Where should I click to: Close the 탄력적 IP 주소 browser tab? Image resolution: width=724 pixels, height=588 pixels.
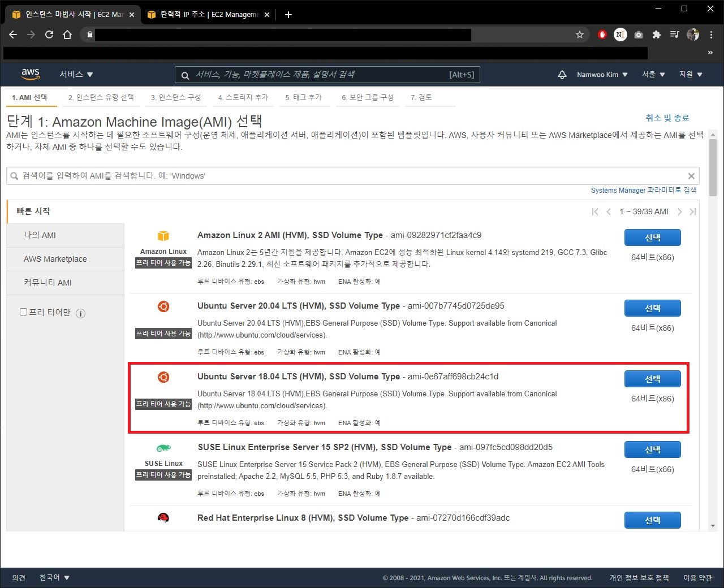267,15
